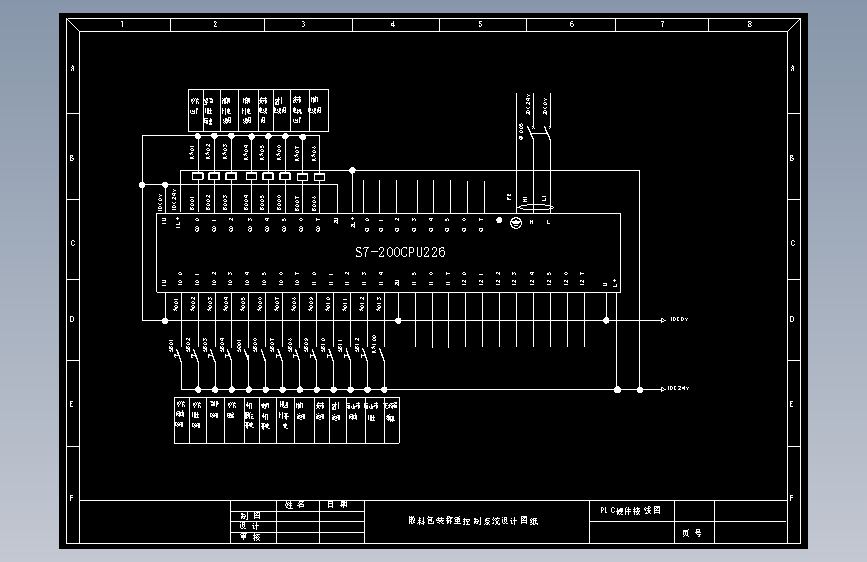Select column marker 4 in the top ruler

[393, 24]
